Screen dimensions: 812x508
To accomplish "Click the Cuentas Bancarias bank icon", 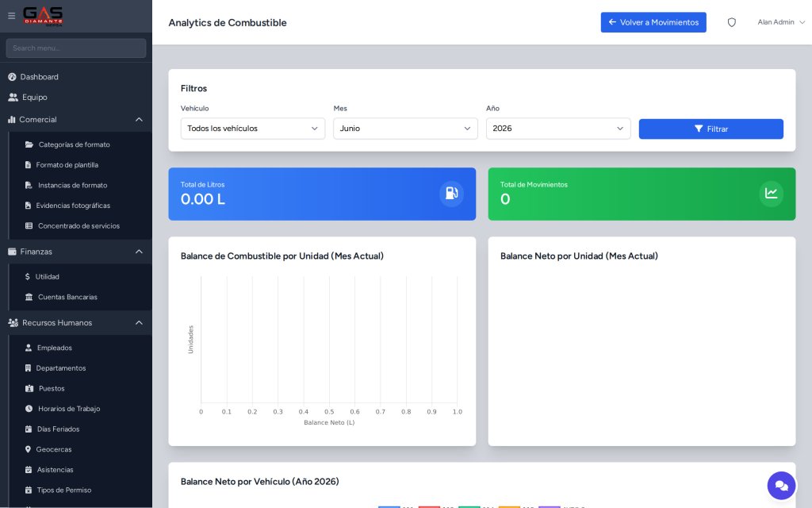I will tap(29, 297).
